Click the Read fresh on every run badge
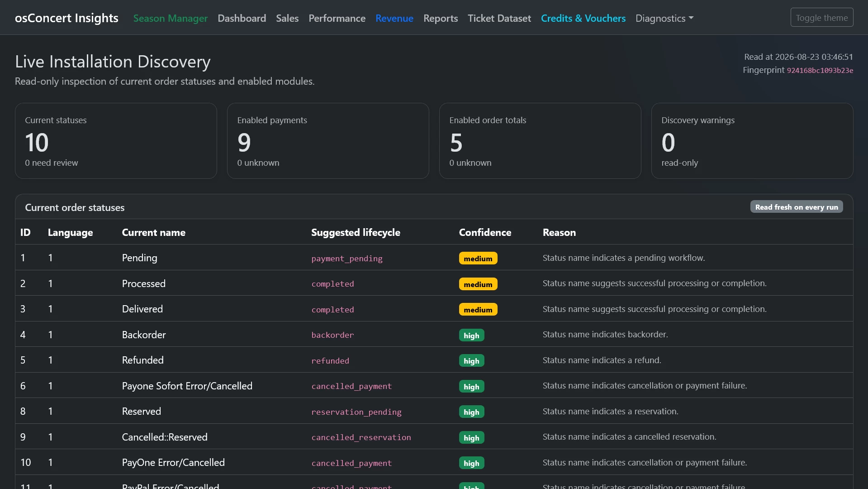The width and height of the screenshot is (868, 489). [x=797, y=207]
